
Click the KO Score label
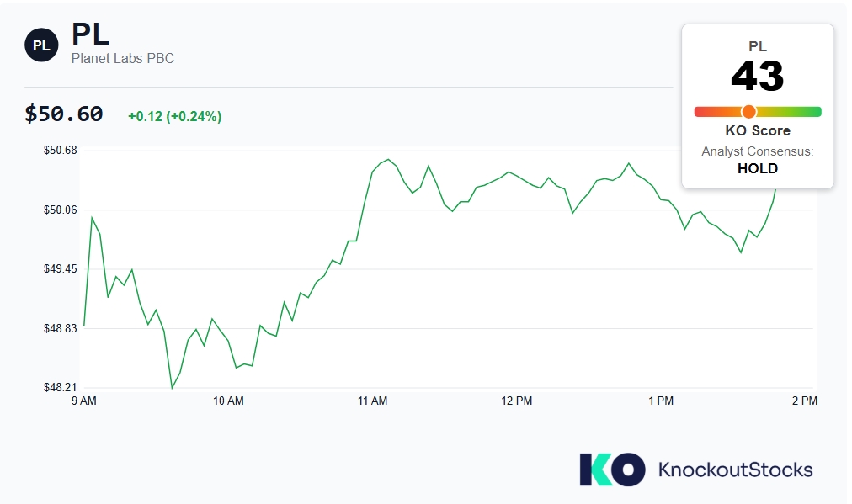pyautogui.click(x=758, y=131)
